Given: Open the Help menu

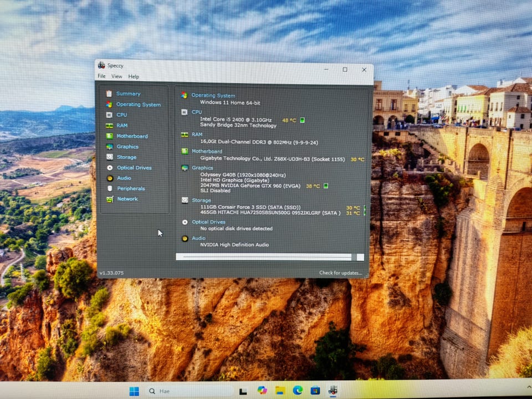Looking at the screenshot, I should pos(134,76).
